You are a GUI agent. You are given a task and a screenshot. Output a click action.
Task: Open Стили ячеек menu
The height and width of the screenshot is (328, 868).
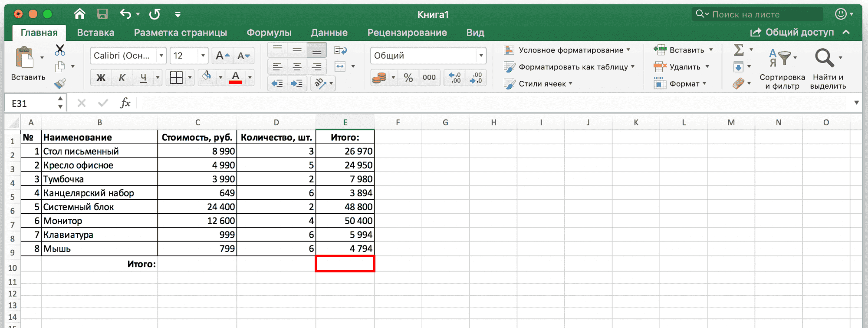pos(538,83)
